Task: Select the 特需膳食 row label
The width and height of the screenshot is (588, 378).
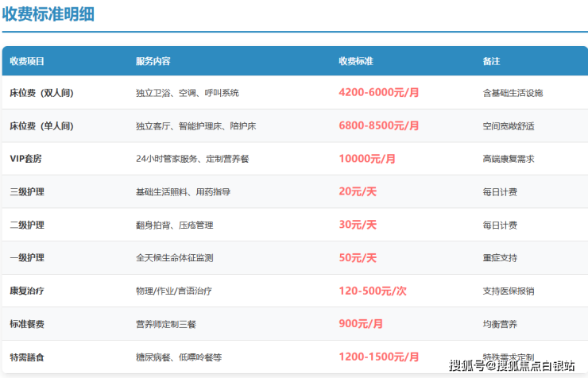Action: pos(27,357)
